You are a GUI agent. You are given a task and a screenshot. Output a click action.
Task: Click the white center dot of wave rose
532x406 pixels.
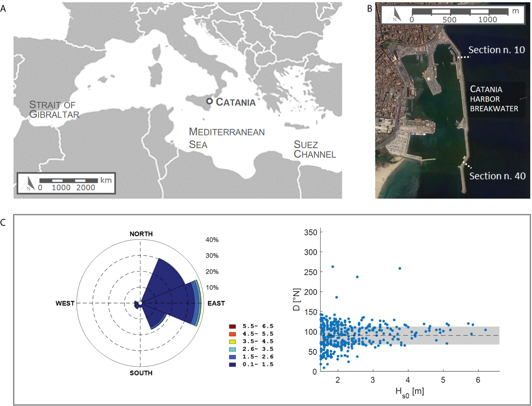click(140, 303)
